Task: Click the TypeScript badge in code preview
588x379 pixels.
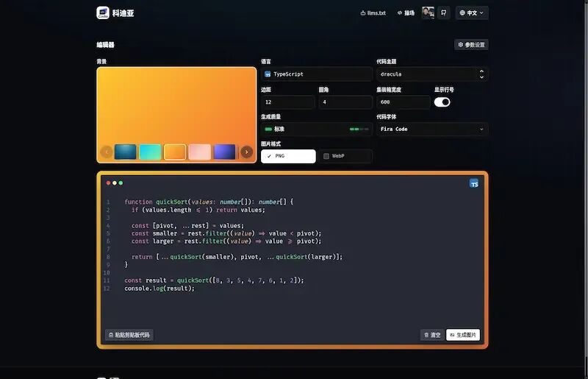Action: point(474,183)
